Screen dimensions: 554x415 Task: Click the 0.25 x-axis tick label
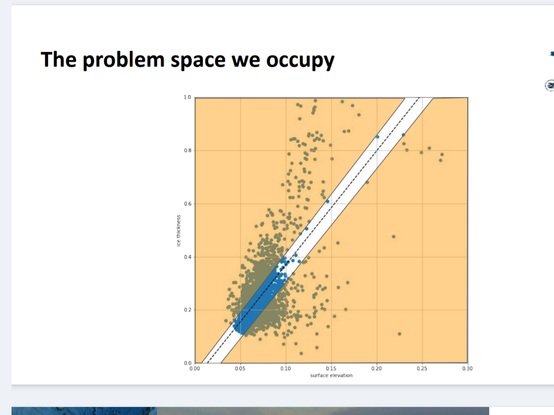pyautogui.click(x=422, y=368)
